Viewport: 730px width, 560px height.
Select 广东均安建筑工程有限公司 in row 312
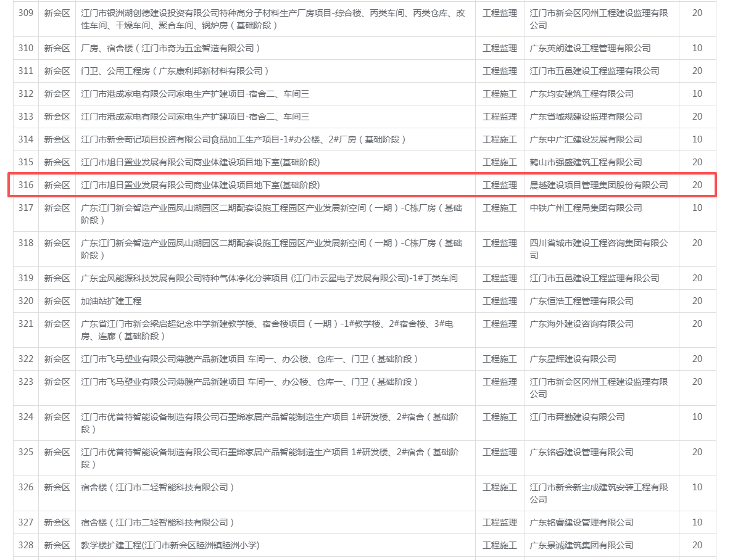point(581,94)
